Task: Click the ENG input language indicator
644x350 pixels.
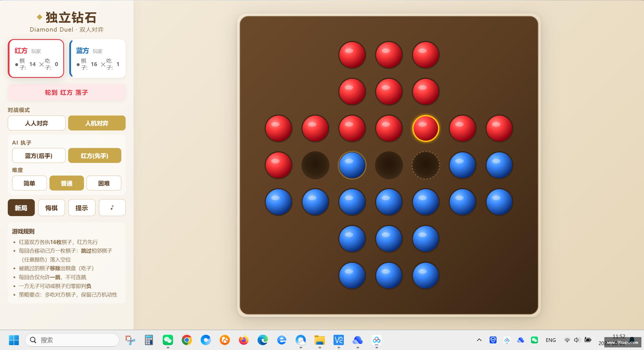Action: point(551,340)
